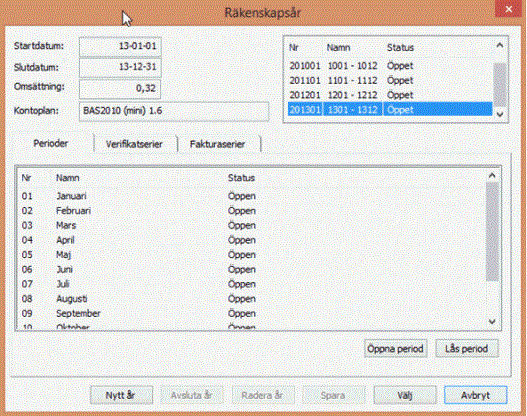Click the Slutdatum date field
527x416 pixels.
pyautogui.click(x=120, y=67)
